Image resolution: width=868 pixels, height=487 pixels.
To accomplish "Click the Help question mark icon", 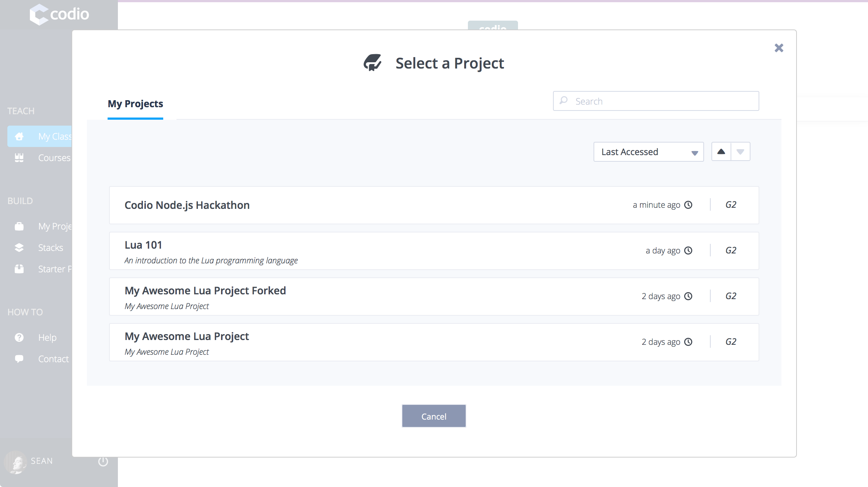I will 19,337.
